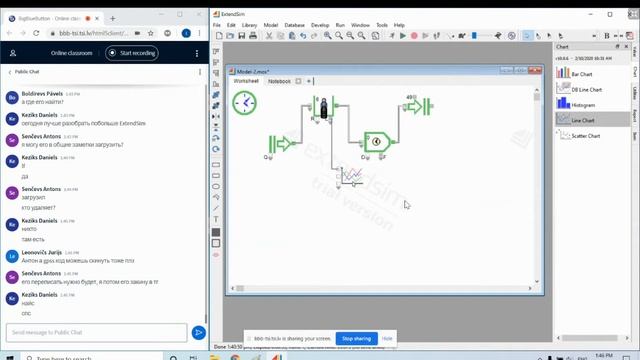Click the clock Executive block on worksheet
The width and height of the screenshot is (640, 360).
point(244,103)
